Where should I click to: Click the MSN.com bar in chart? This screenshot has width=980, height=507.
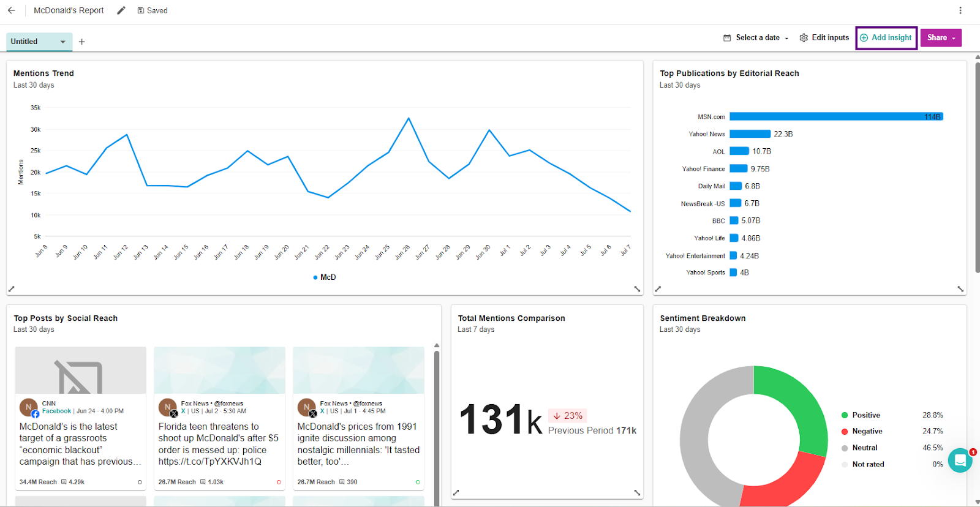pos(836,116)
